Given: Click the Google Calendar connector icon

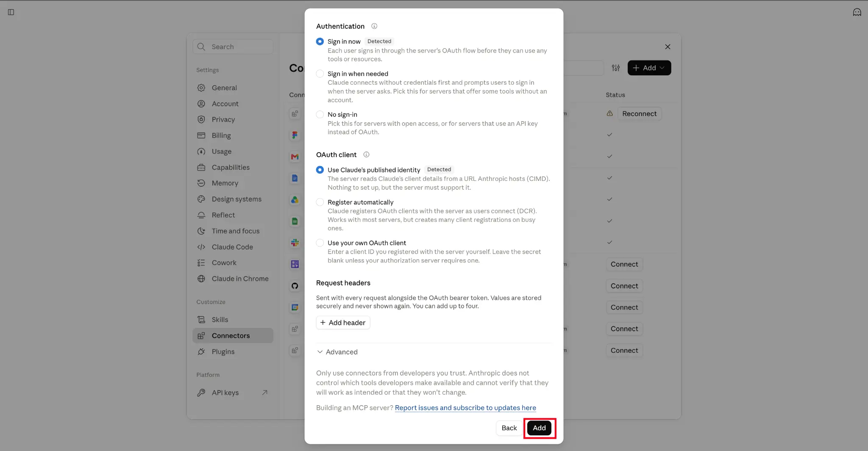Looking at the screenshot, I should coord(295,307).
